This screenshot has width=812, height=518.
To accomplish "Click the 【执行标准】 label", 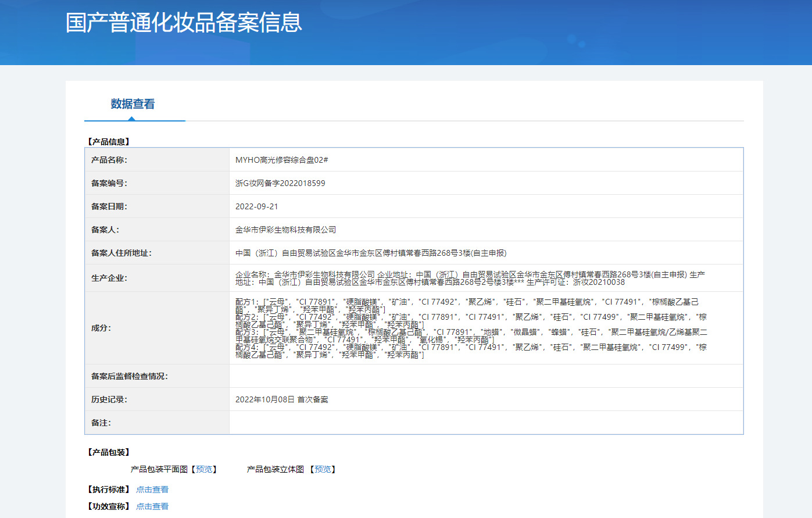I will click(109, 490).
